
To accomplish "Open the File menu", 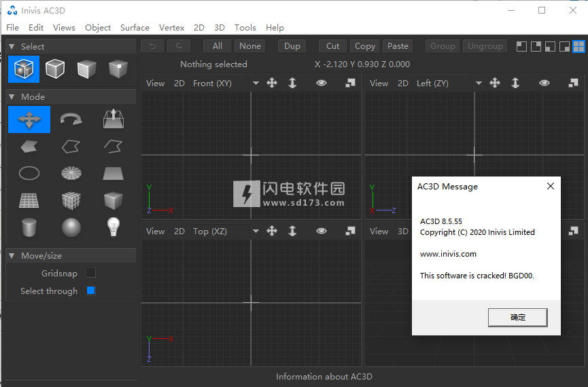I will pyautogui.click(x=12, y=28).
